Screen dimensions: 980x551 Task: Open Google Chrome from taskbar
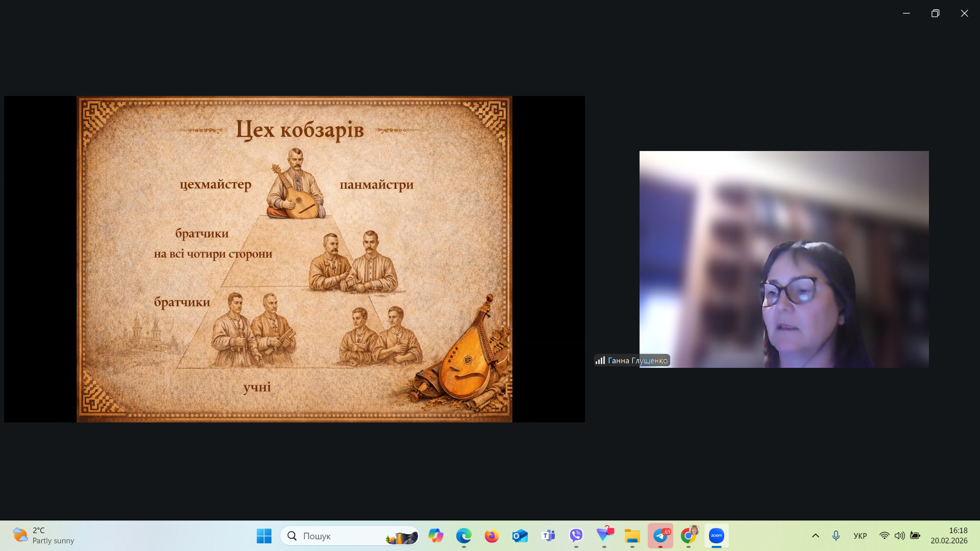[689, 536]
